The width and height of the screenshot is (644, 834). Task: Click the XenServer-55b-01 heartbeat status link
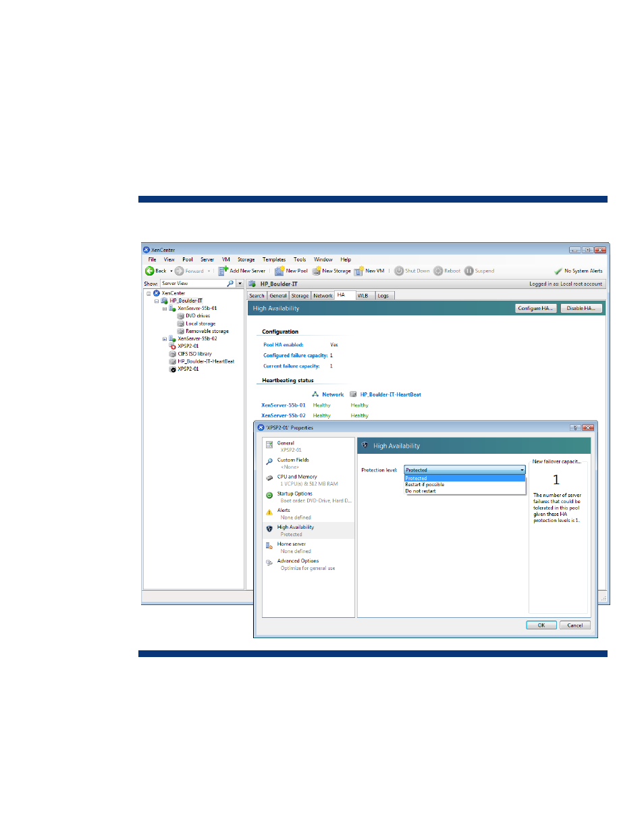[x=284, y=405]
